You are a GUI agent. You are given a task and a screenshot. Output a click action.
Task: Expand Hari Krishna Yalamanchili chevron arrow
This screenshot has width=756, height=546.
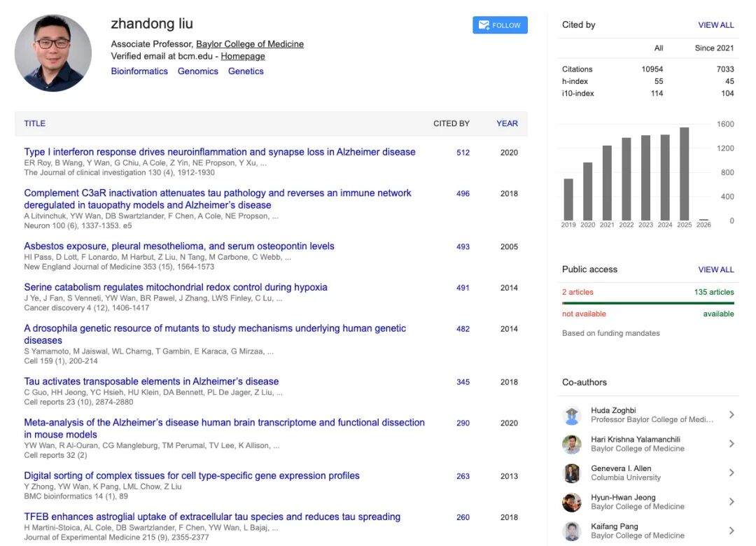click(x=731, y=444)
